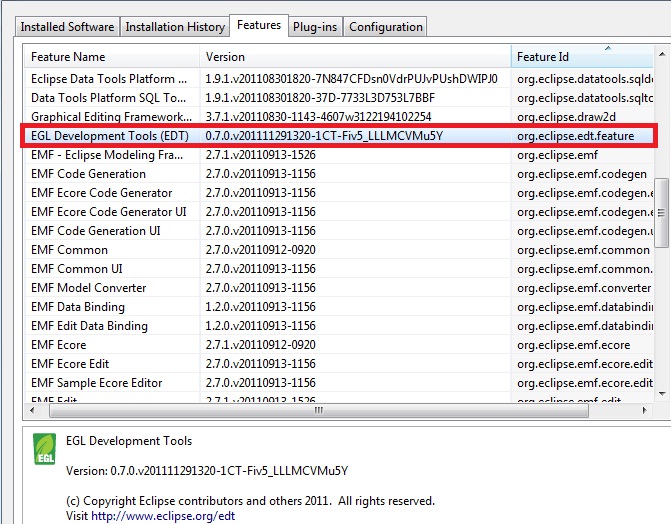Open the http://www.eclipse.org/edt link
671x524 pixels.
click(163, 516)
